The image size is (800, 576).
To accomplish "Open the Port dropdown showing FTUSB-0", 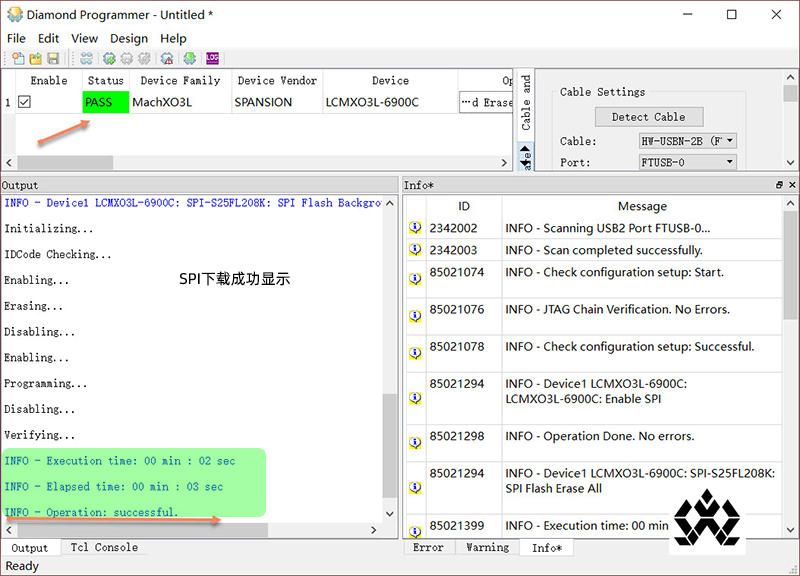I will (x=730, y=160).
